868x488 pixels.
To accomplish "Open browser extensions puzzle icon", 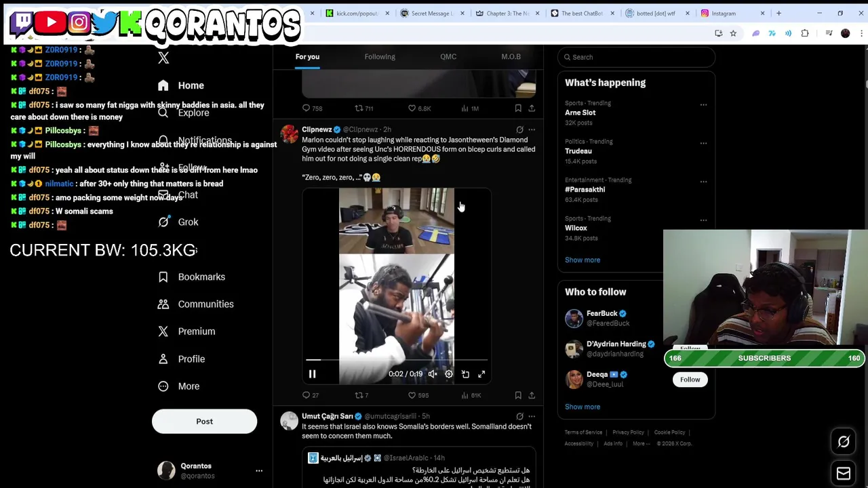I will [805, 33].
